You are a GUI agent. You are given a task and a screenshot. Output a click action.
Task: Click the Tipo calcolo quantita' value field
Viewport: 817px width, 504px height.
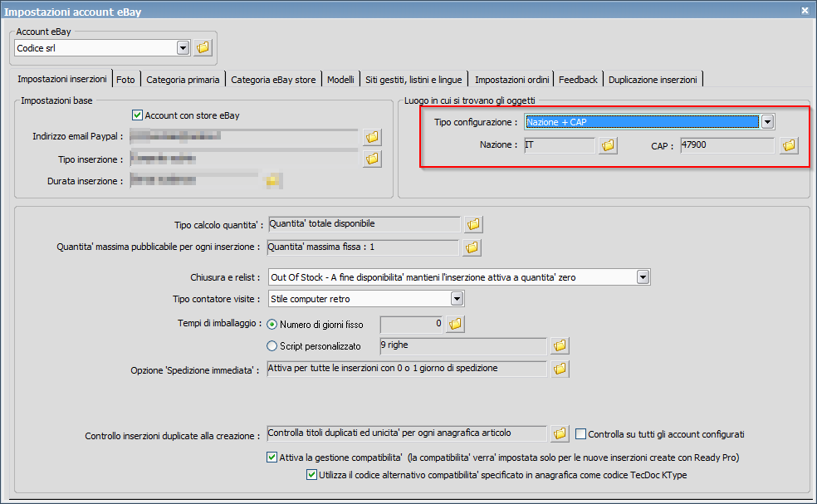coord(364,224)
